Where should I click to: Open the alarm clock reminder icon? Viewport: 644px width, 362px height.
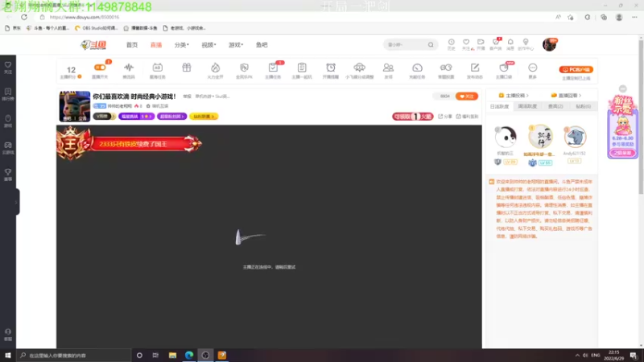pyautogui.click(x=331, y=69)
